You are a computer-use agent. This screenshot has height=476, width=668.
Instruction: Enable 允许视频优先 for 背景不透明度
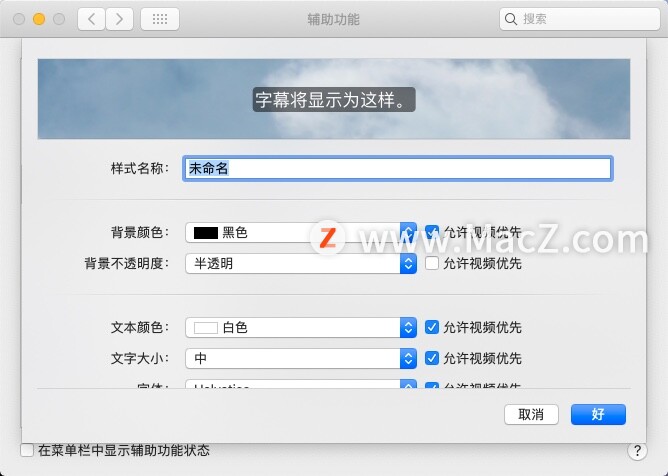click(x=432, y=263)
